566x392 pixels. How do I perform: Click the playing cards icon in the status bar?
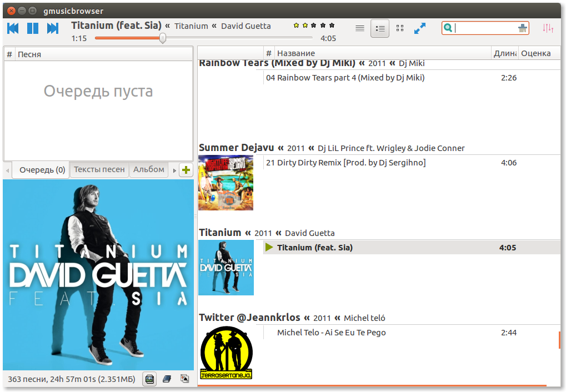click(x=184, y=379)
